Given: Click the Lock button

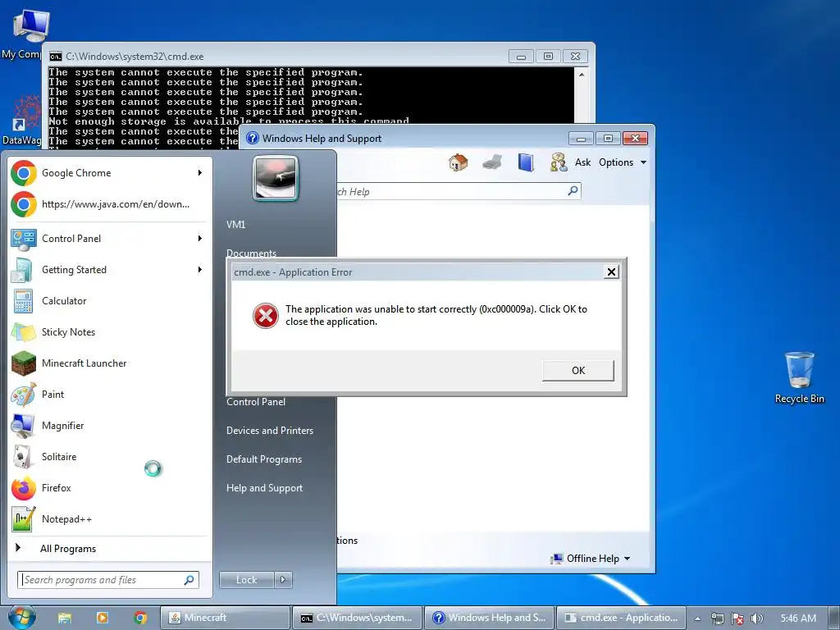Looking at the screenshot, I should (247, 580).
